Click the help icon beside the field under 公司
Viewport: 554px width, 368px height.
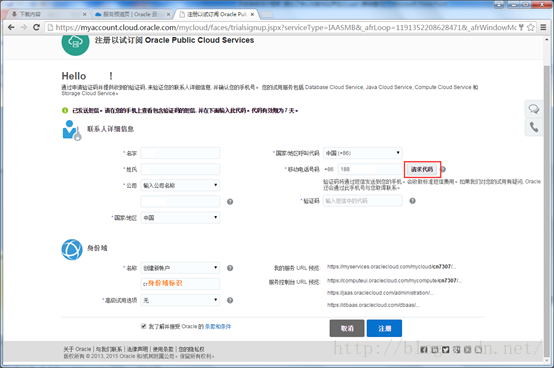[230, 202]
